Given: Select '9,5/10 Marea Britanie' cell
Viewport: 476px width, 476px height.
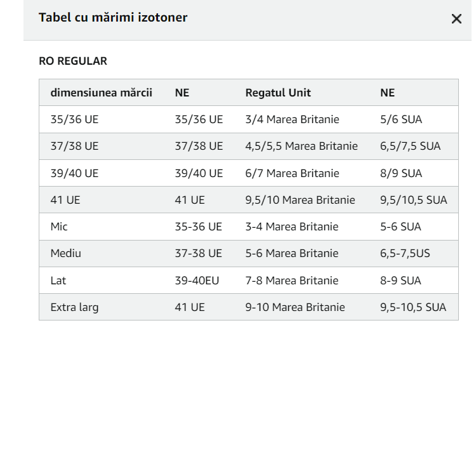Looking at the screenshot, I should pyautogui.click(x=300, y=200).
